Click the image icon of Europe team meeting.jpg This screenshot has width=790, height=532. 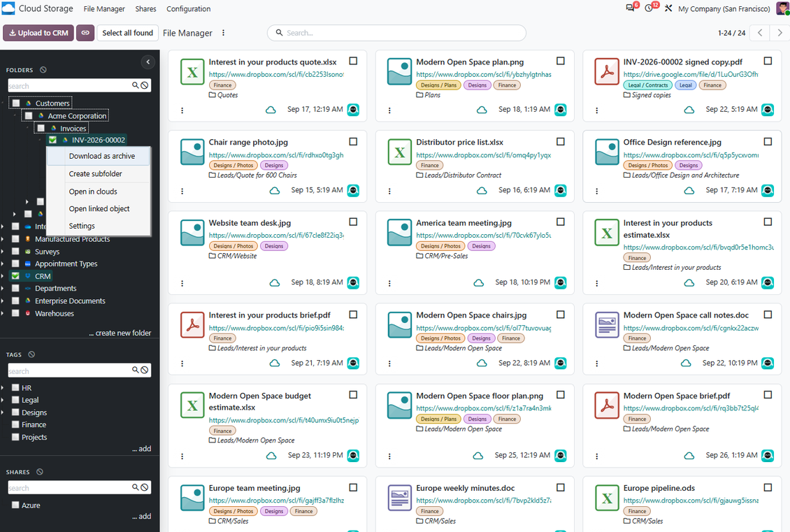(x=192, y=498)
